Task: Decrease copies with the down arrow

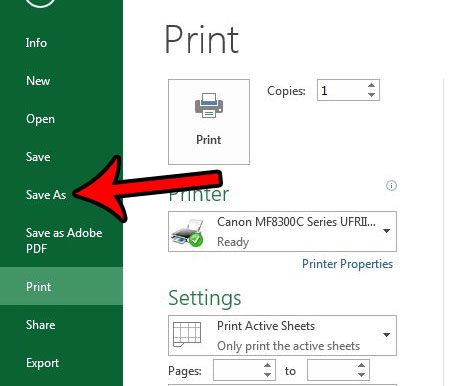Action: pos(371,95)
